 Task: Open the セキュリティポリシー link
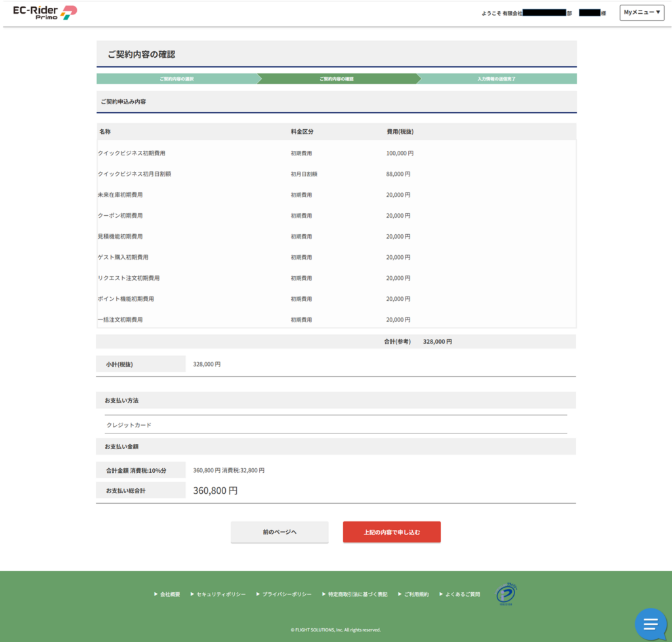[x=220, y=594]
